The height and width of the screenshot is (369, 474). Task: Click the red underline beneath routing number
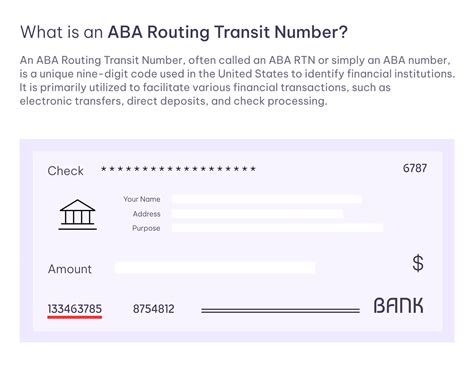tap(75, 317)
